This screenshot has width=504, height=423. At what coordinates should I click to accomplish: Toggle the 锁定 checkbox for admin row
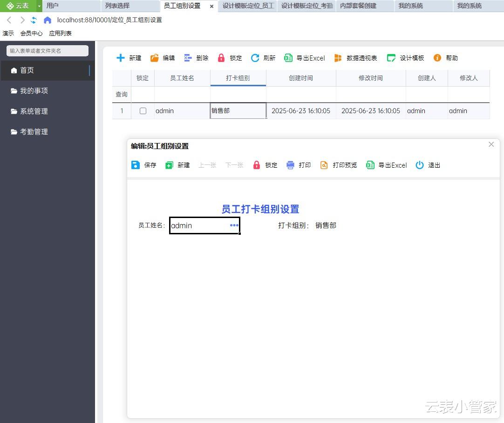143,111
